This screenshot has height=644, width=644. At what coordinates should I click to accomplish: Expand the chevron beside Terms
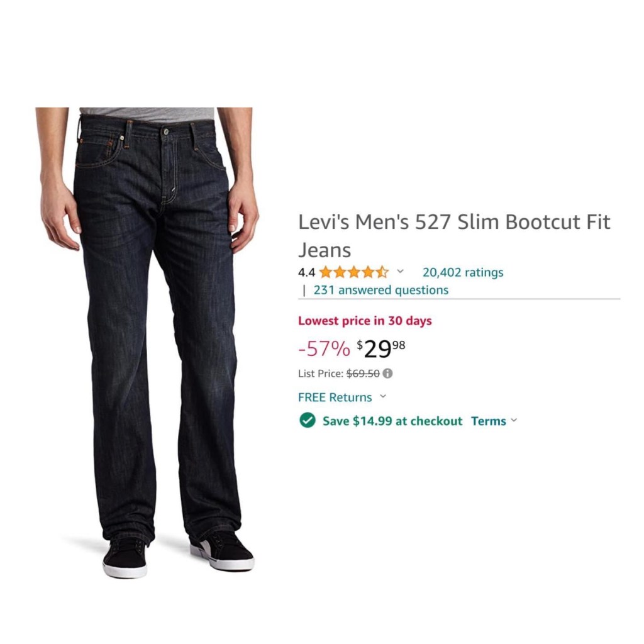514,420
